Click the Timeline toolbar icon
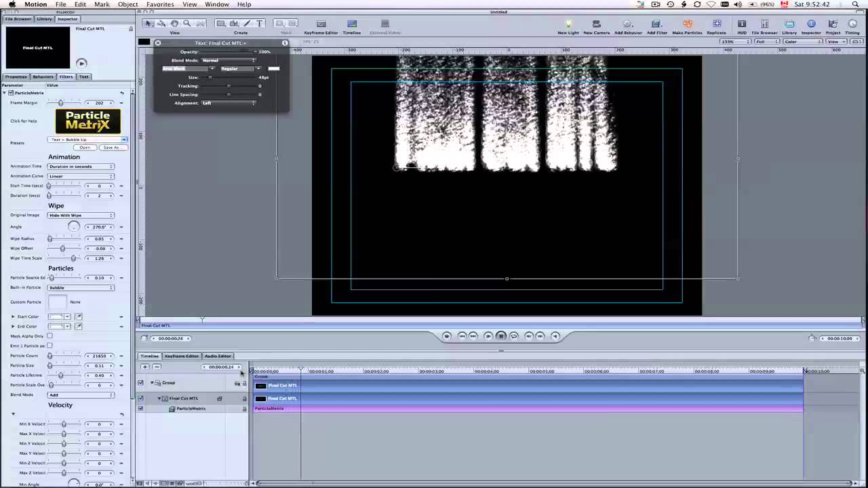This screenshot has width=868, height=488. (x=351, y=26)
